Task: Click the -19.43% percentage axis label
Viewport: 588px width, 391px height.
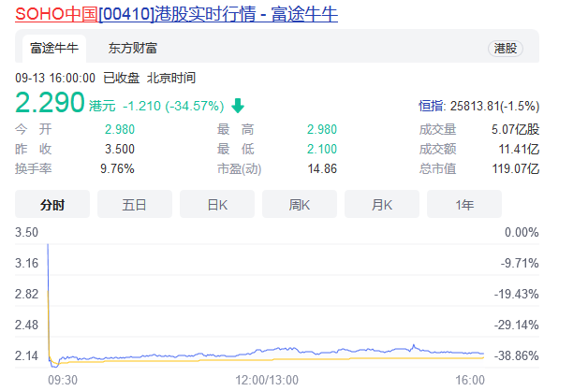Action: coord(517,294)
